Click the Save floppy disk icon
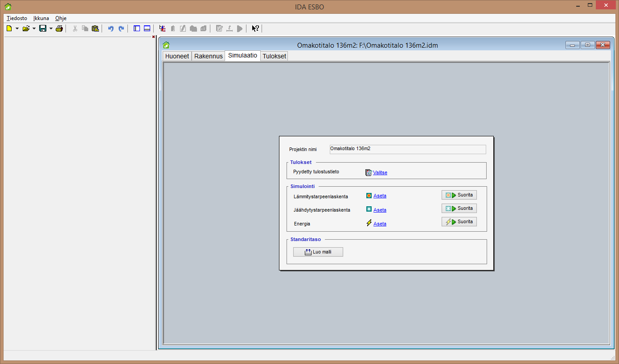The width and height of the screenshot is (619, 364). pyautogui.click(x=43, y=29)
